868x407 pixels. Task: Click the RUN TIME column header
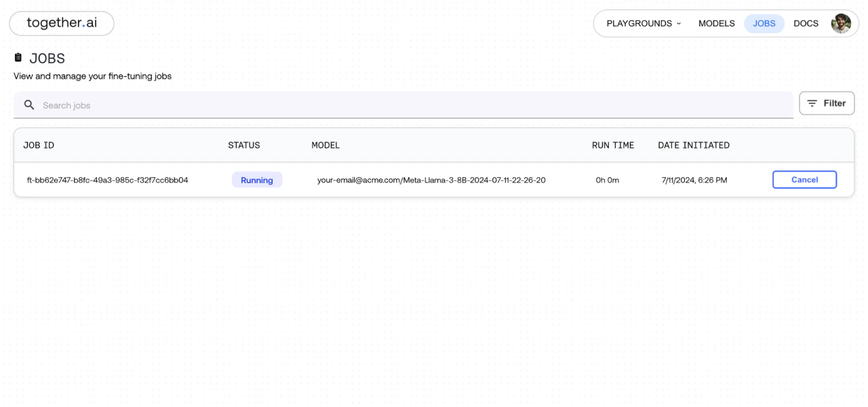point(612,144)
